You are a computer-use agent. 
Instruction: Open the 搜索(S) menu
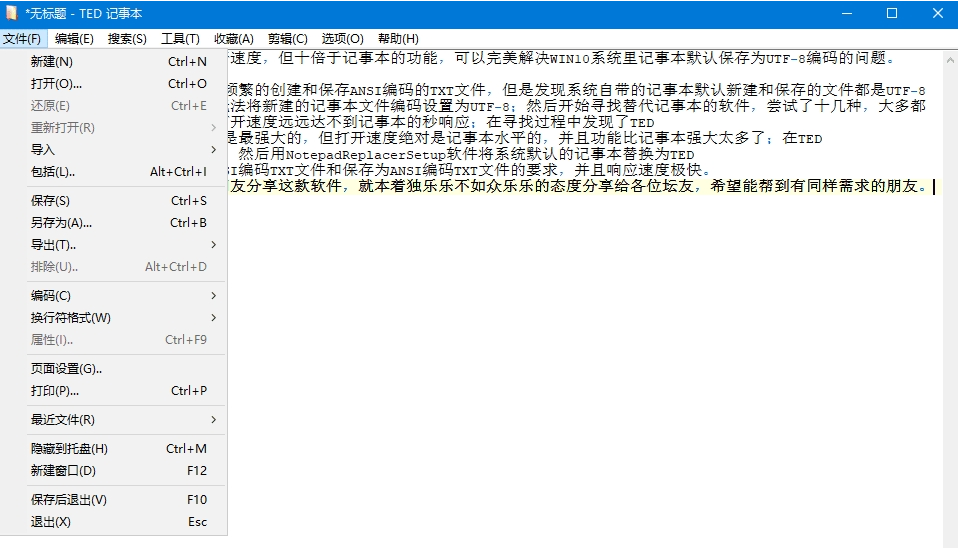pyautogui.click(x=127, y=39)
